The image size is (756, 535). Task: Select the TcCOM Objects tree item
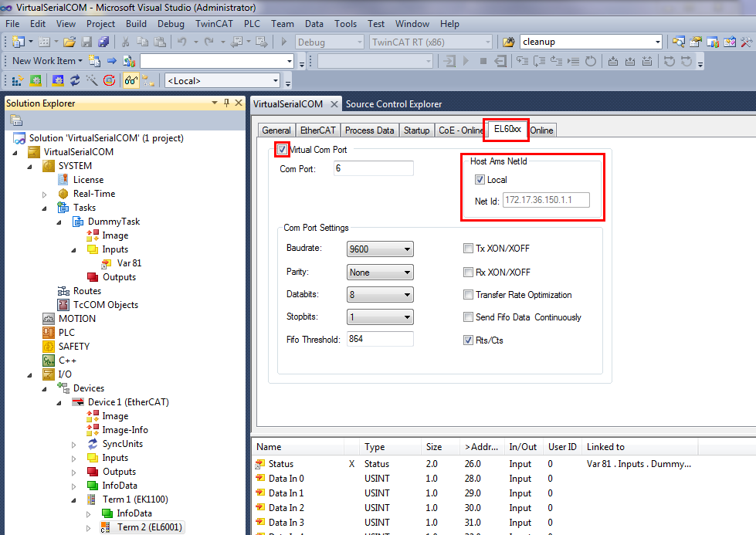pos(106,305)
